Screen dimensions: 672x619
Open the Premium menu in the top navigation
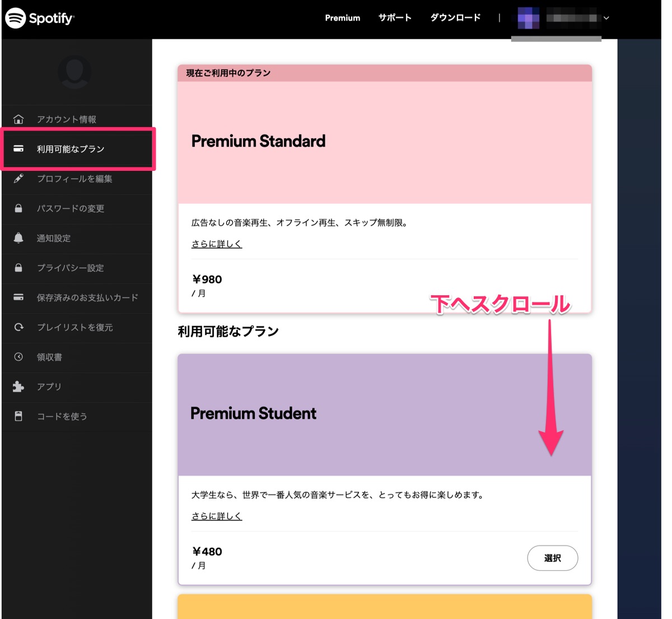[x=342, y=18]
